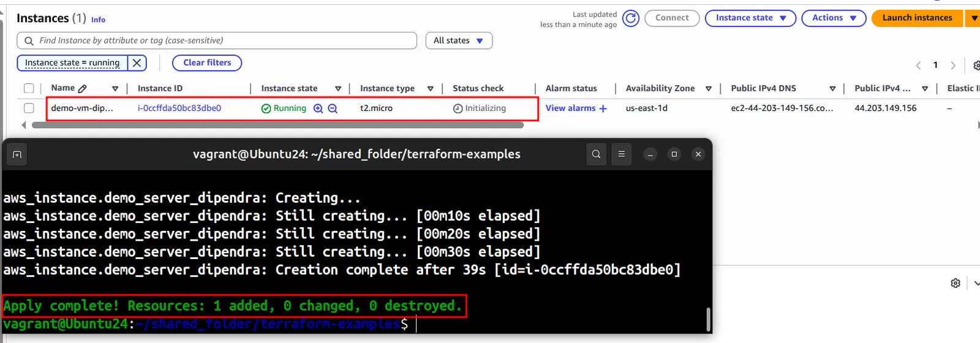The width and height of the screenshot is (980, 343).
Task: Sort by Instance type column
Action: pyautogui.click(x=431, y=89)
